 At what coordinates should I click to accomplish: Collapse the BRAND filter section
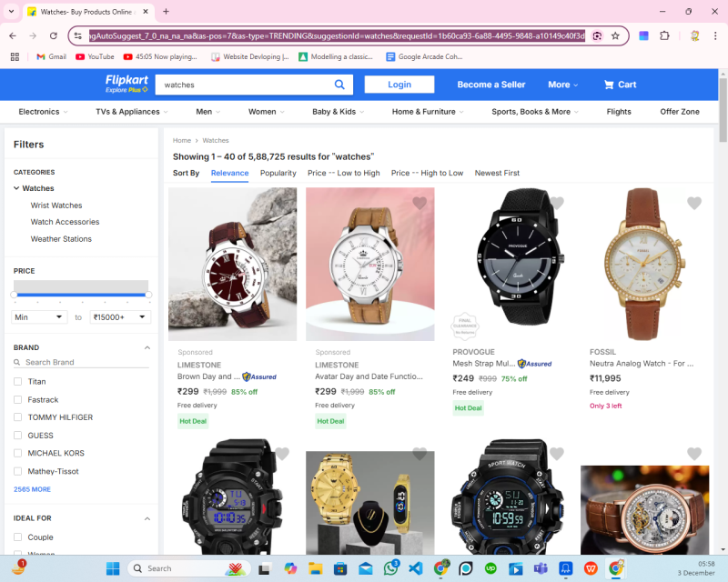(x=147, y=347)
